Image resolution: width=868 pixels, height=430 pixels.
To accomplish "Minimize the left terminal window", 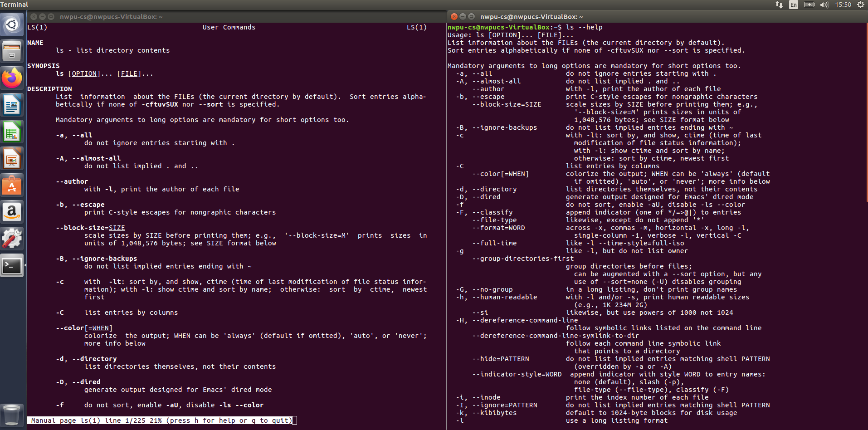I will coord(42,16).
